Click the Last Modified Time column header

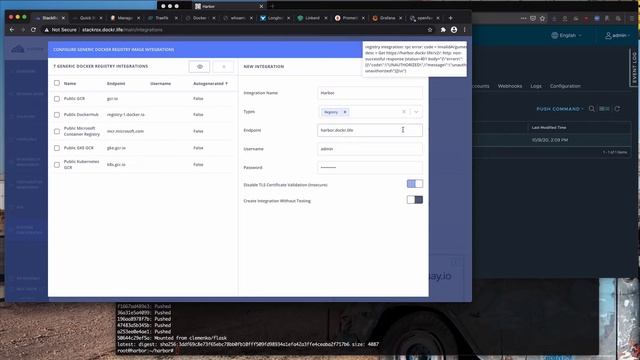pyautogui.click(x=549, y=127)
